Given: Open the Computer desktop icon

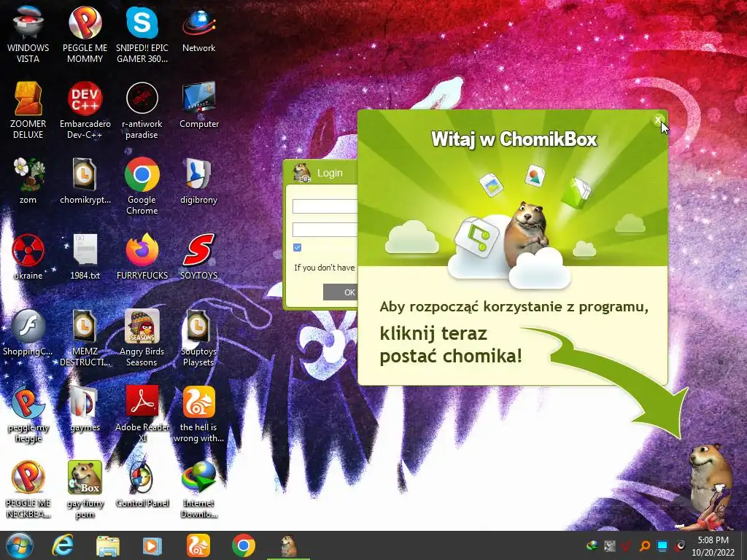Looking at the screenshot, I should 198,98.
